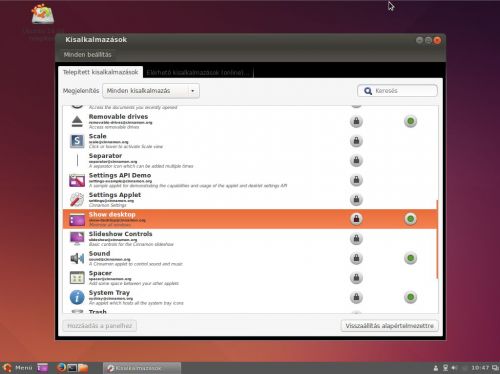Click lock icon in Sound row
The height and width of the screenshot is (374, 500).
pos(356,258)
